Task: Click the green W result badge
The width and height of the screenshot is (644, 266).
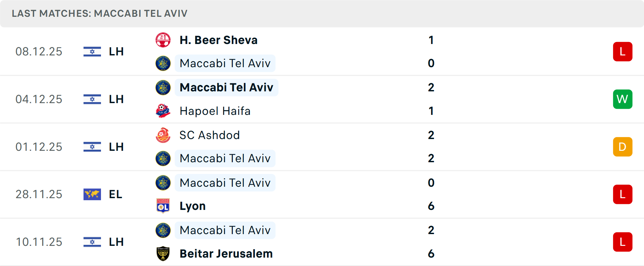Action: tap(623, 99)
